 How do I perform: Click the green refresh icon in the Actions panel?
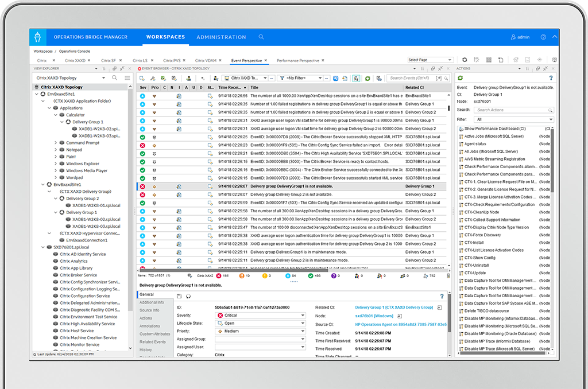coord(460,78)
